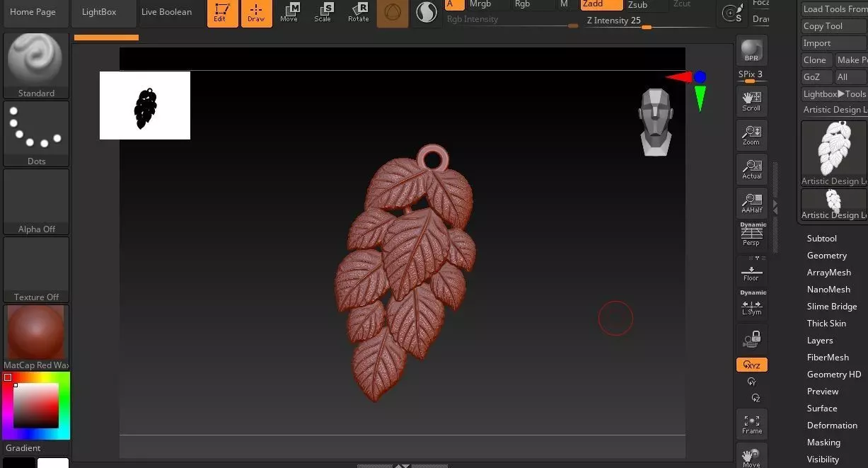This screenshot has height=468, width=868.
Task: Click the Import button
Action: (834, 43)
